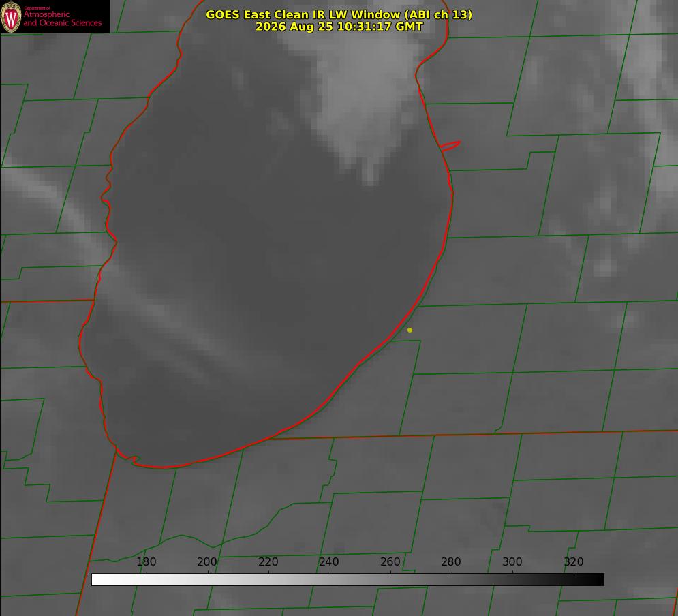Click the 2026 Aug 25 timestamp line
Viewport: 678px width, 616px height.
click(x=339, y=27)
